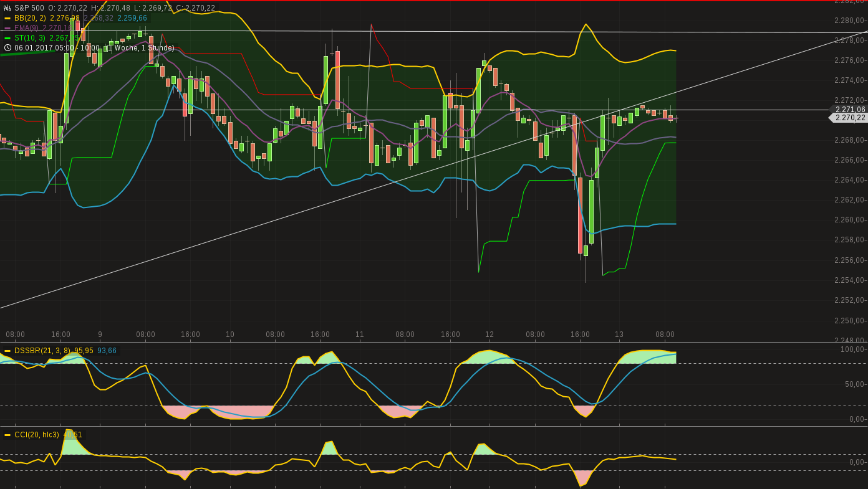Click the purple EMA(9) legend line icon
The height and width of the screenshot is (489, 868).
[7, 28]
